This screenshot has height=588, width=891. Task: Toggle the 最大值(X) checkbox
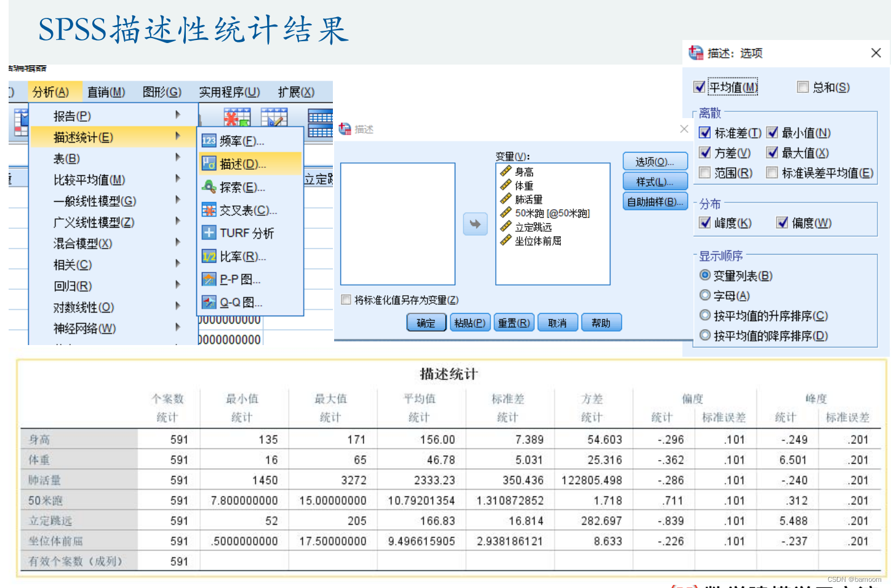[x=772, y=153]
